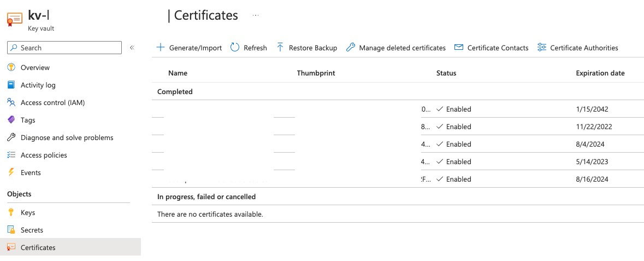
Task: Click expiration date 11/22/2022
Action: (x=594, y=127)
